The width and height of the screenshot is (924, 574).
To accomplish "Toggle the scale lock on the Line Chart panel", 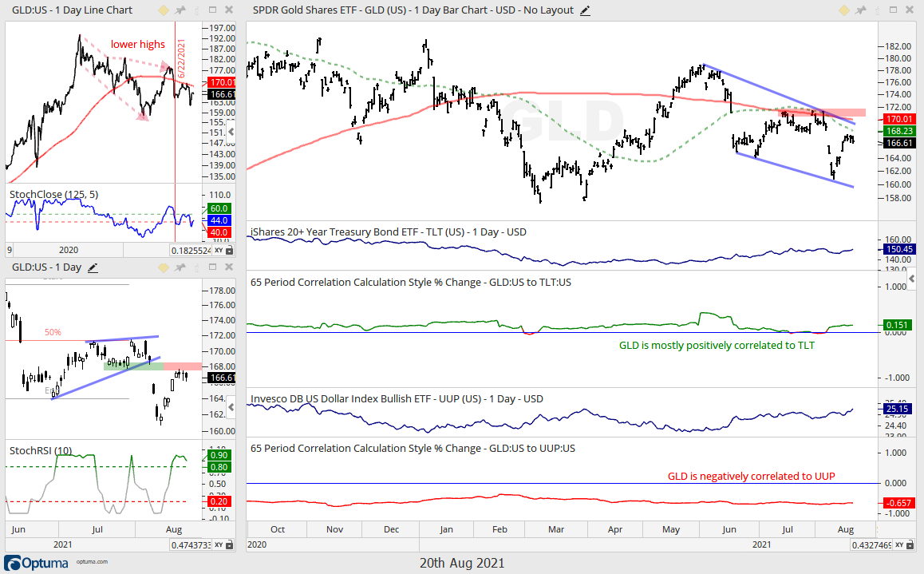I will coord(229,251).
